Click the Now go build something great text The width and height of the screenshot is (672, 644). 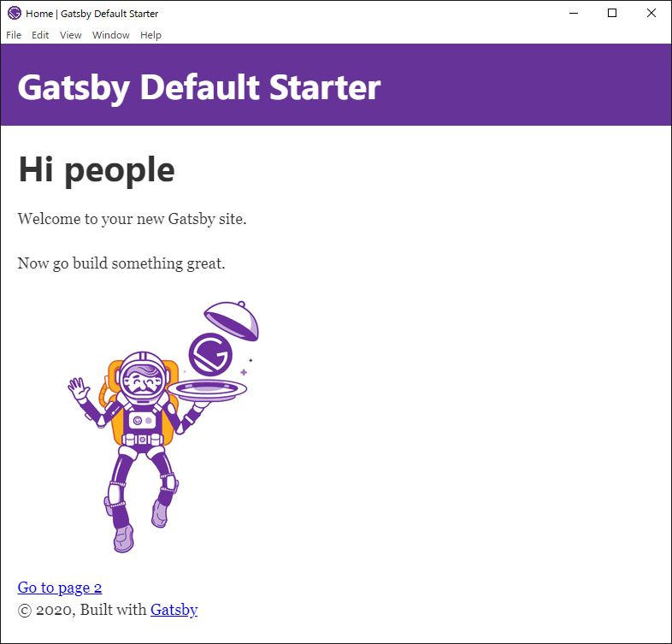pos(121,263)
